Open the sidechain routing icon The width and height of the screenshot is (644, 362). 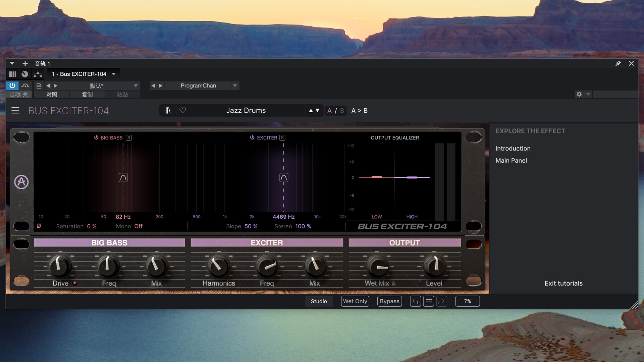click(x=38, y=74)
